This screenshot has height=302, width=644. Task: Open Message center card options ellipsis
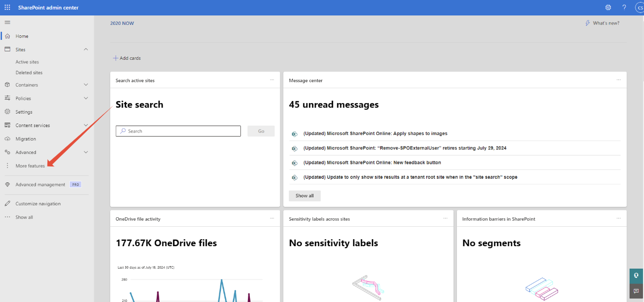click(x=619, y=80)
